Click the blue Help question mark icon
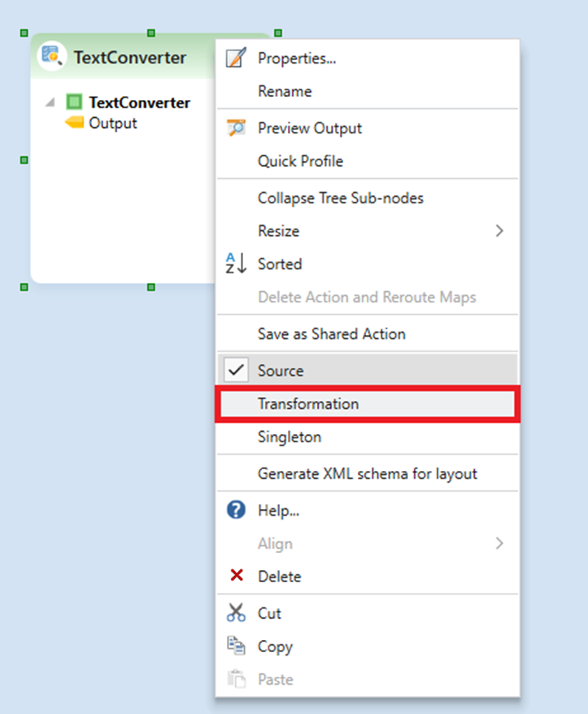Screen dimensions: 588x714 click(236, 511)
